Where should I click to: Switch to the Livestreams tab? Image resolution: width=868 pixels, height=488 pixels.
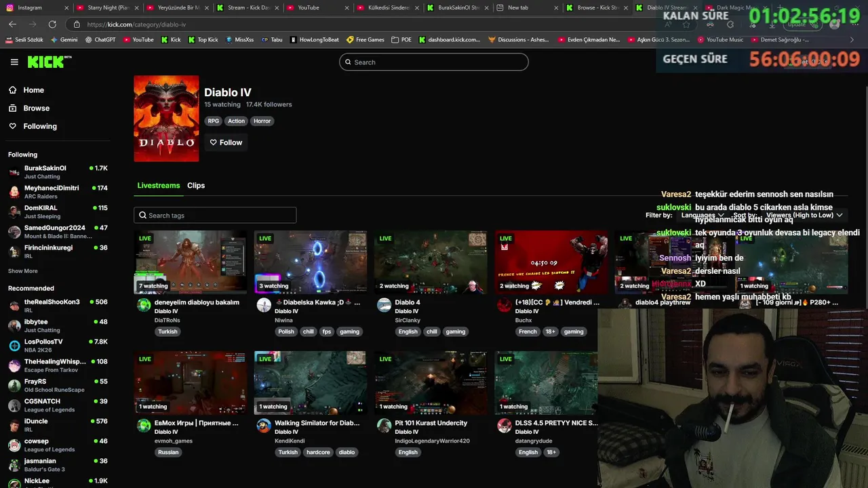point(159,186)
